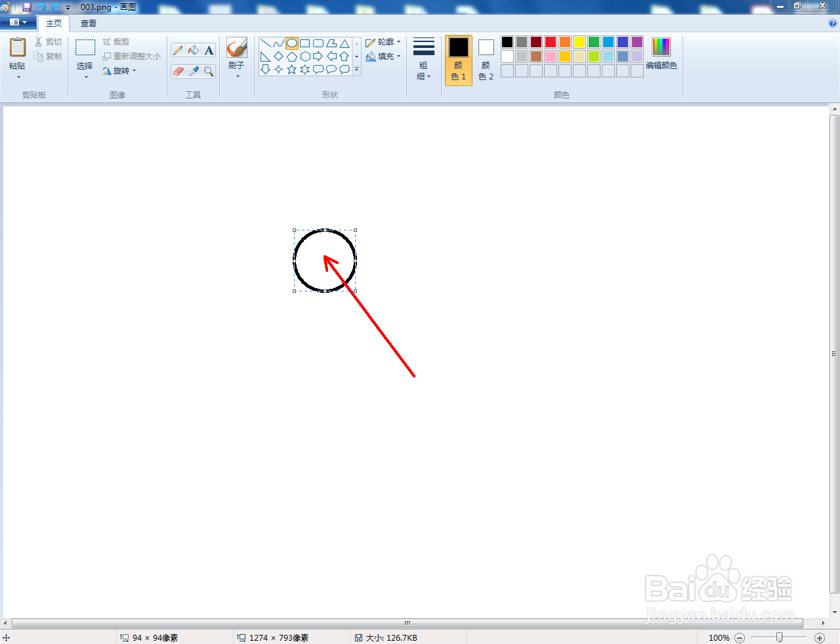Switch to the View (查看) tab
This screenshot has height=644, width=840.
(89, 23)
